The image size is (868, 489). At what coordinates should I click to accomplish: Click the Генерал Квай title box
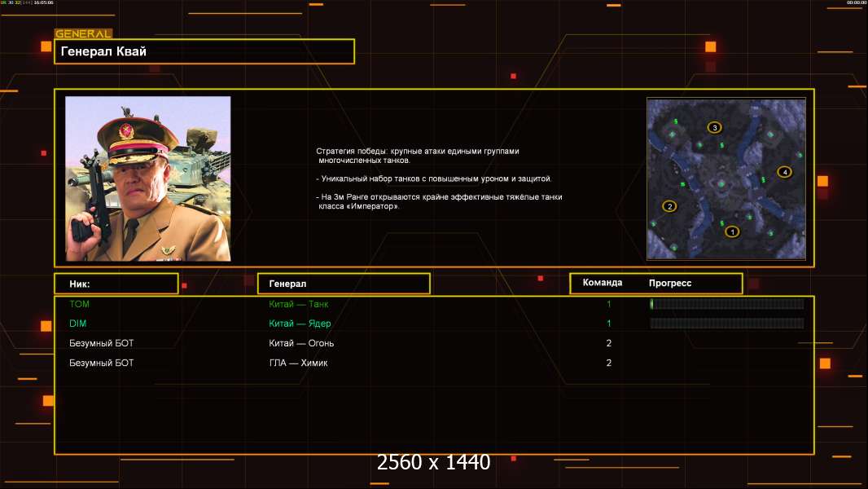pyautogui.click(x=204, y=51)
